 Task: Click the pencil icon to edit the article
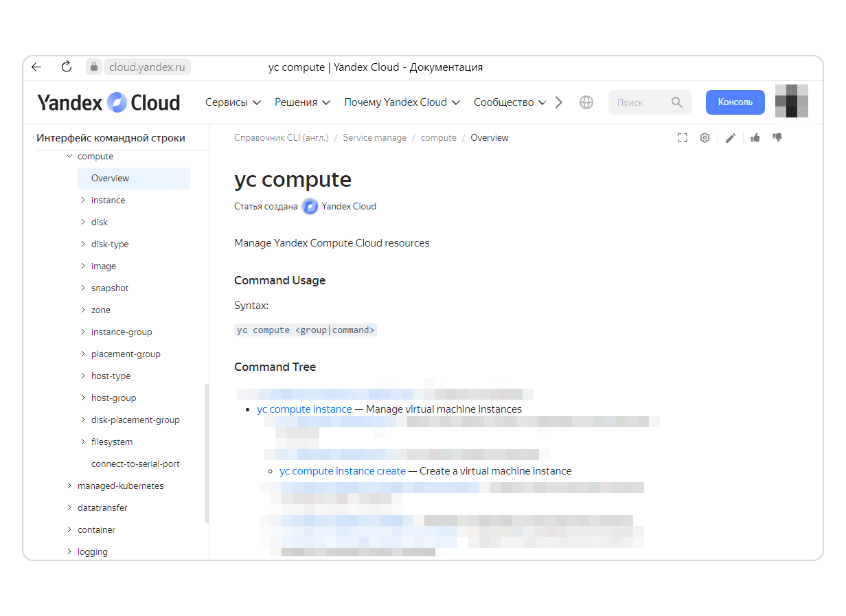(x=730, y=137)
